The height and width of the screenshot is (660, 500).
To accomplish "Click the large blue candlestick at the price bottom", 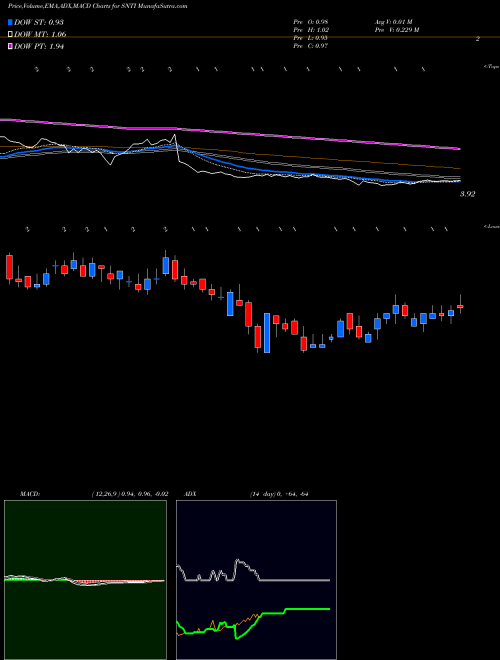I will click(x=267, y=333).
